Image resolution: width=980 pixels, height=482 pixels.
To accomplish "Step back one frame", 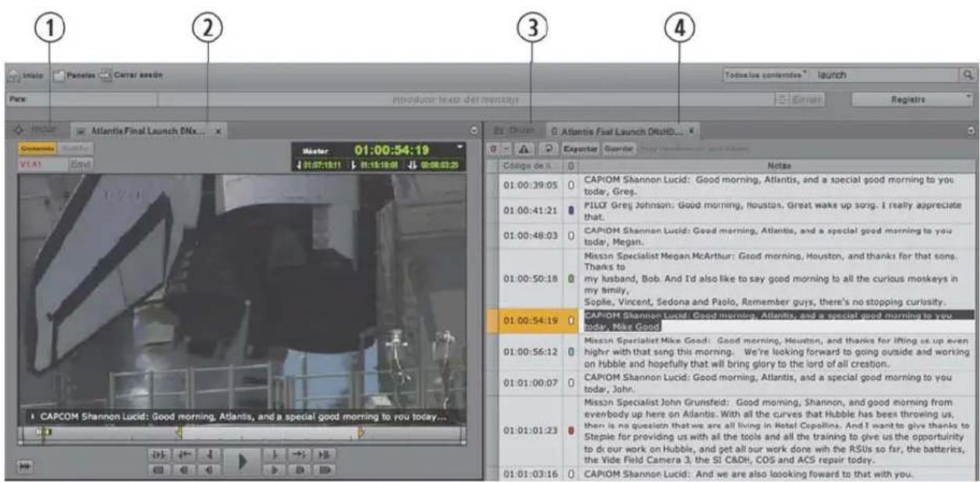I will (x=208, y=470).
